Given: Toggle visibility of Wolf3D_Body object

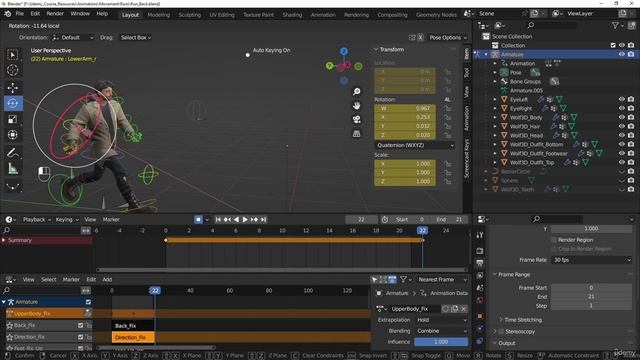Looking at the screenshot, I should tap(621, 117).
